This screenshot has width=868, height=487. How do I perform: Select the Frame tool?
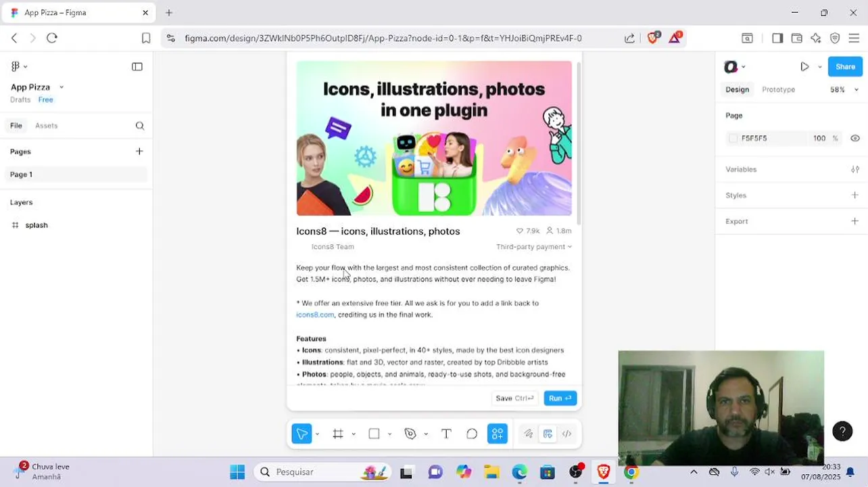(x=338, y=434)
